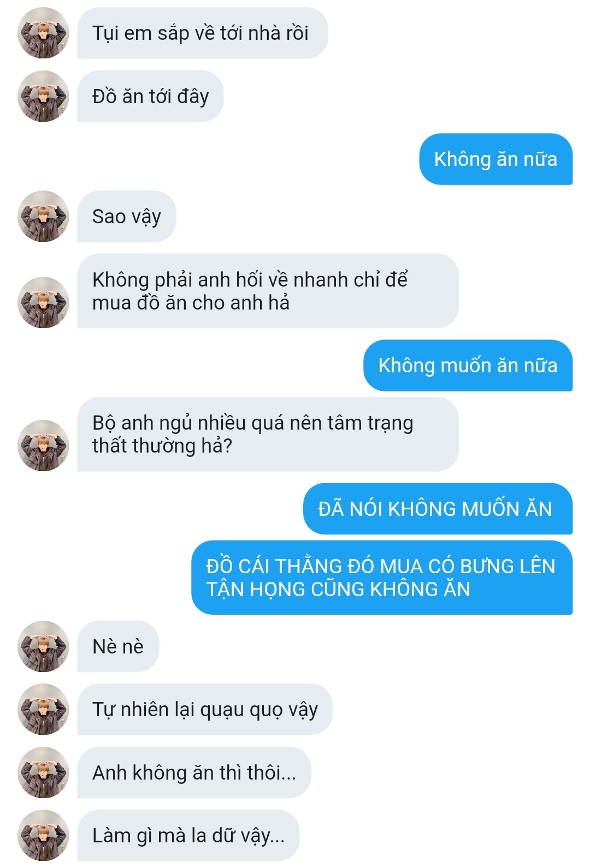The width and height of the screenshot is (590, 868).
Task: Select message "Không phải anh hối về nhanh"
Action: click(268, 291)
